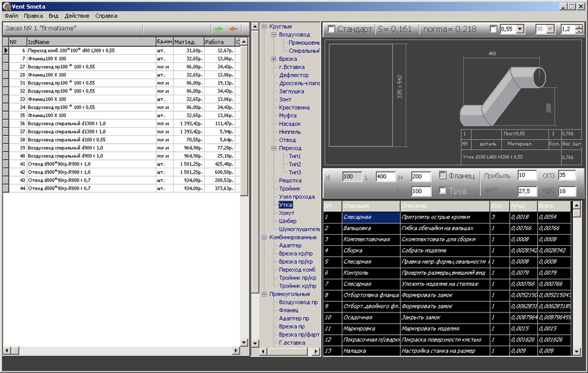The height and width of the screenshot is (373, 588).
Task: Click the red left arrow icon
Action: tap(233, 28)
